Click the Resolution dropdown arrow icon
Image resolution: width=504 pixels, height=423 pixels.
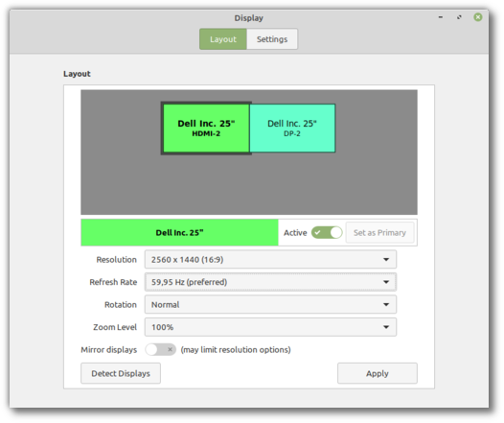[386, 260]
